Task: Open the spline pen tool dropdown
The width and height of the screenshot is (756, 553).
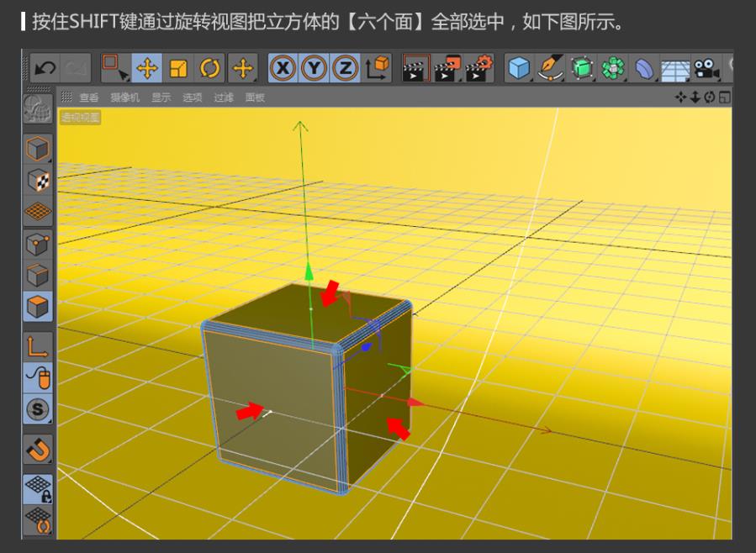Action: (552, 67)
